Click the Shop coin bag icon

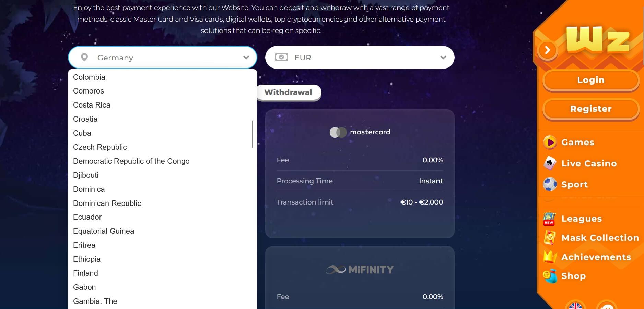[x=550, y=276]
